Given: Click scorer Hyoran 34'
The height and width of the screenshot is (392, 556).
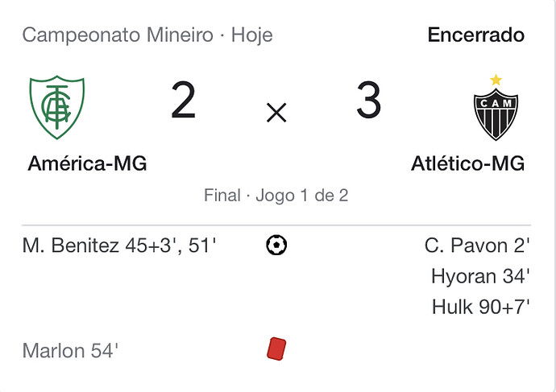Looking at the screenshot, I should 480,276.
